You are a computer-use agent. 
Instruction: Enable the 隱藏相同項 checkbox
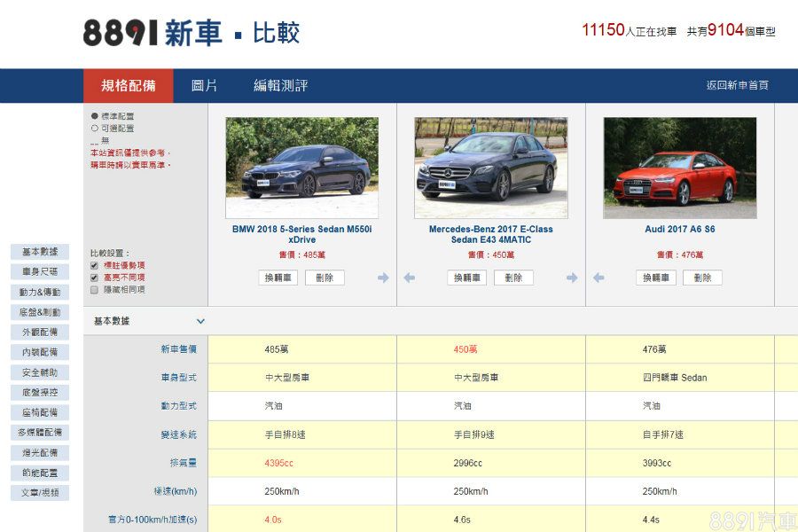tap(94, 290)
